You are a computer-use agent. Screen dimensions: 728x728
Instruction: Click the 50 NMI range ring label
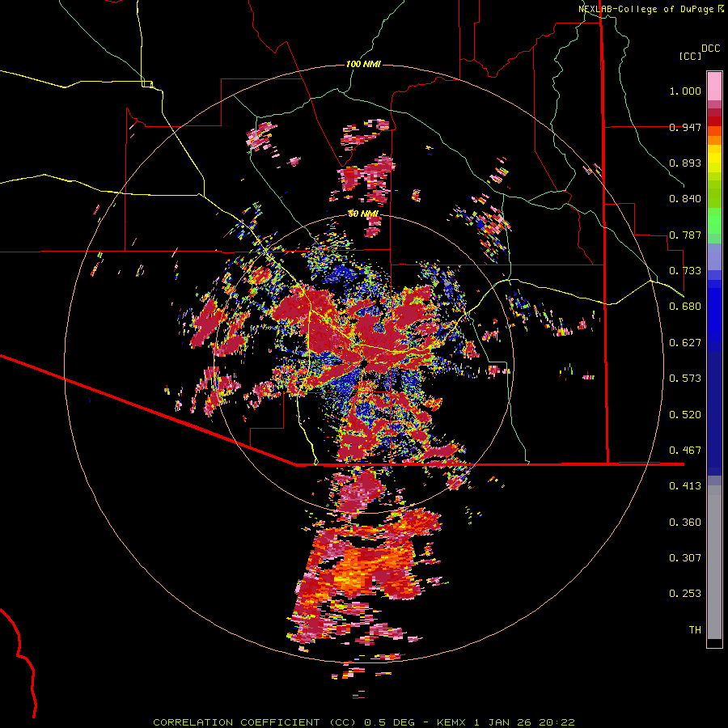(x=363, y=214)
